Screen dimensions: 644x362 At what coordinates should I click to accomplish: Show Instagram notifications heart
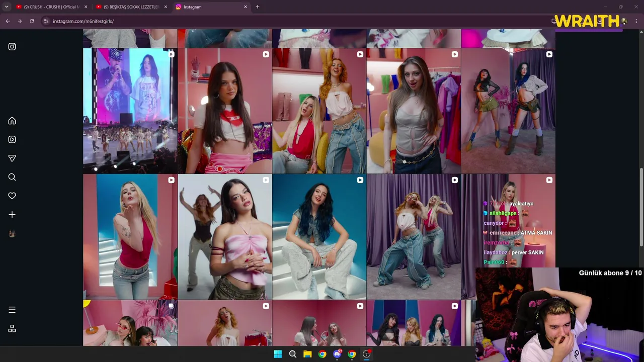coord(12,196)
